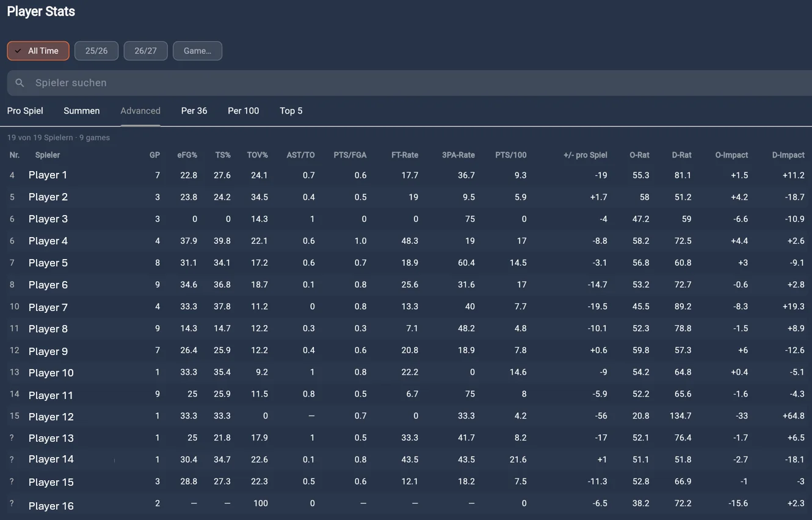The height and width of the screenshot is (520, 812).
Task: Enable the 25/26 season filter chip
Action: pos(96,51)
